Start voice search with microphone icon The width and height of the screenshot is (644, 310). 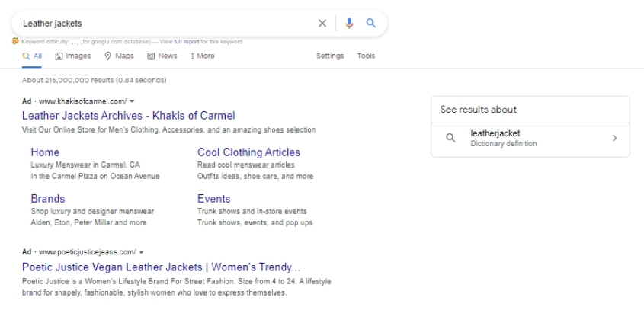coord(349,24)
